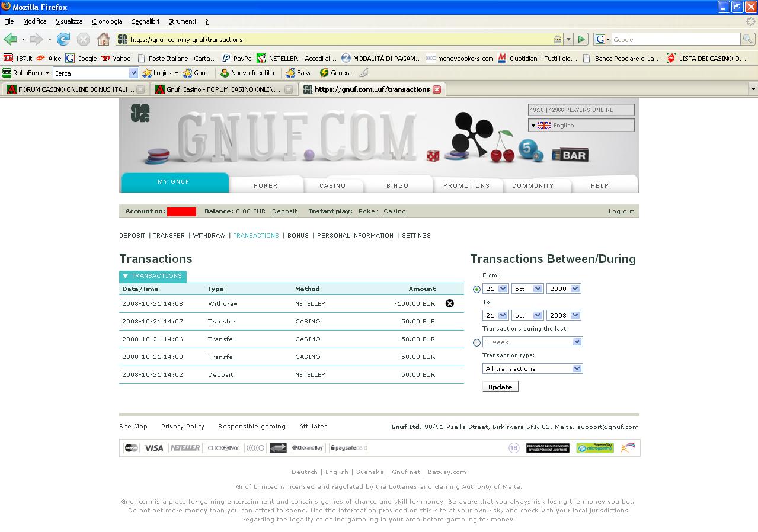The image size is (758, 532).
Task: Click the VISA payment logo
Action: [x=154, y=448]
